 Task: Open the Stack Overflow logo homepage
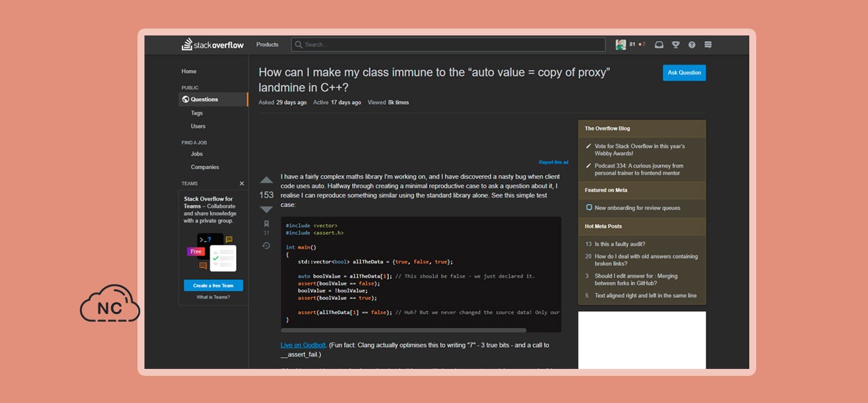[213, 44]
